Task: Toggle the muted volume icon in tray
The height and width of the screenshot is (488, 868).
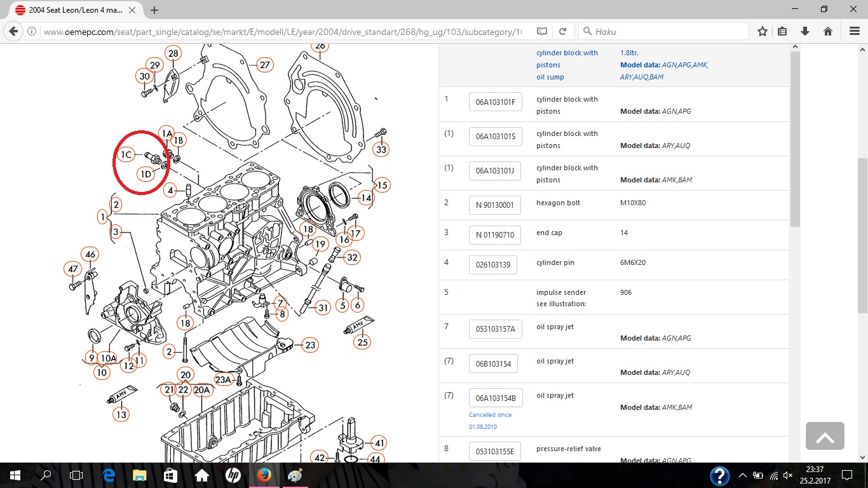Action: pos(788,475)
